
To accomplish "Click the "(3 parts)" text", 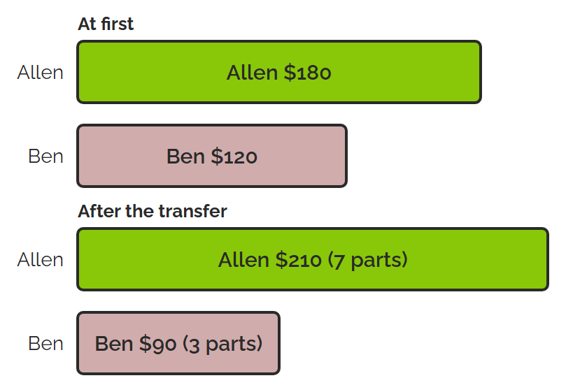I will pos(222,344).
